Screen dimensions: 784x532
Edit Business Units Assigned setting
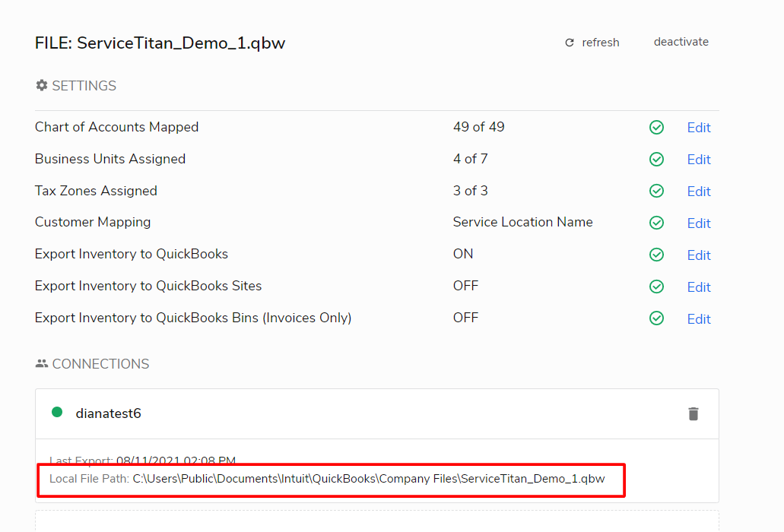699,160
